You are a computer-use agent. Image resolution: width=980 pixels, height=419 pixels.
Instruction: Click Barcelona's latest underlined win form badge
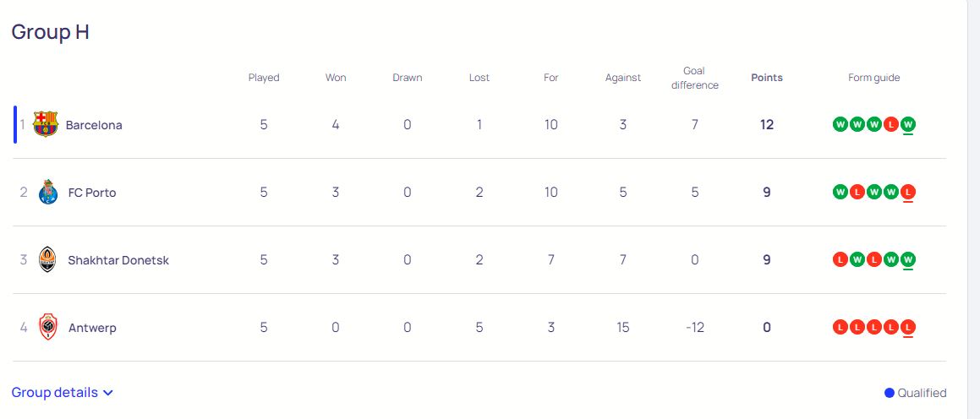pyautogui.click(x=908, y=125)
